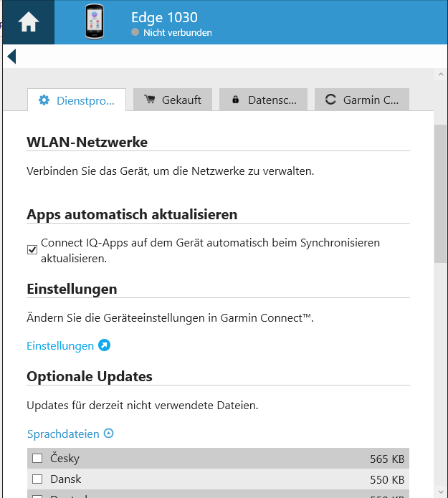Uncheck automatic Connect IQ-Apps update
Screen dimensions: 448x498
pos(32,249)
